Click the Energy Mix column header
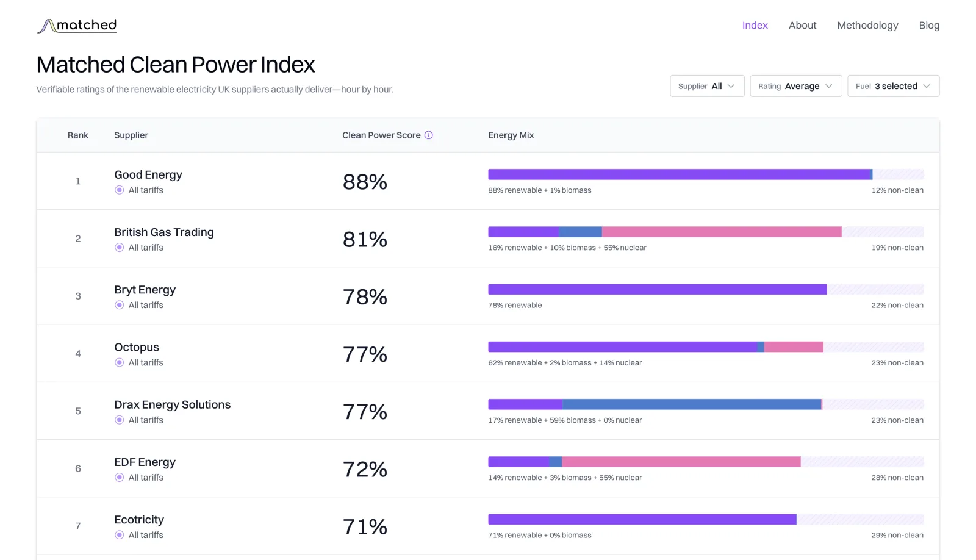The height and width of the screenshot is (560, 976). pyautogui.click(x=511, y=135)
